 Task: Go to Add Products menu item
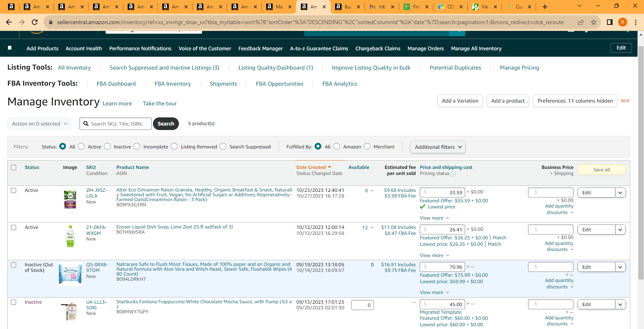[x=43, y=49]
